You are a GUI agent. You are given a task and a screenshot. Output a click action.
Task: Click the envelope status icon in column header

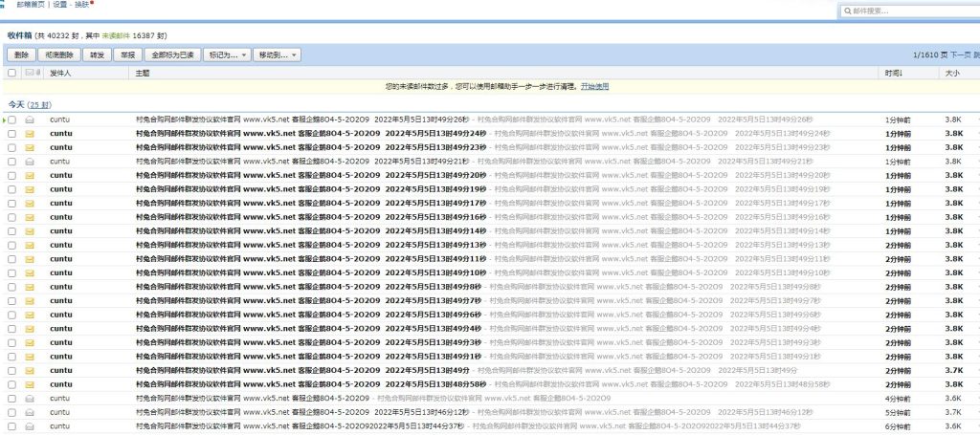[x=29, y=73]
